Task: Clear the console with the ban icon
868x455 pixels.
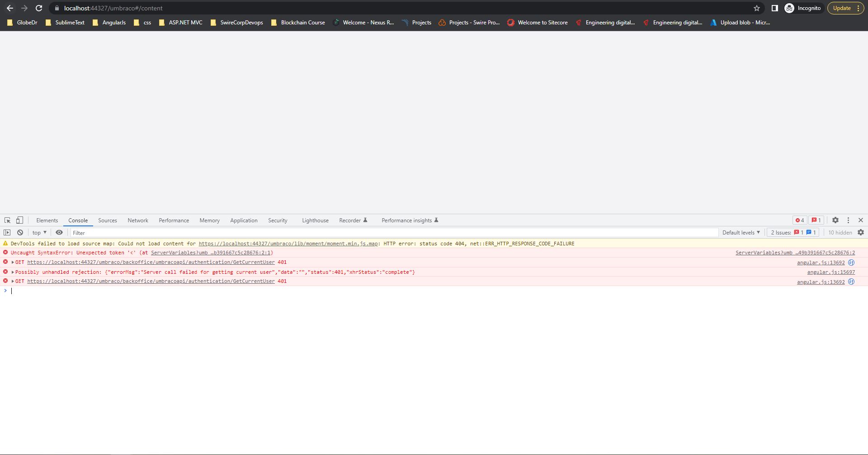Action: coord(20,233)
